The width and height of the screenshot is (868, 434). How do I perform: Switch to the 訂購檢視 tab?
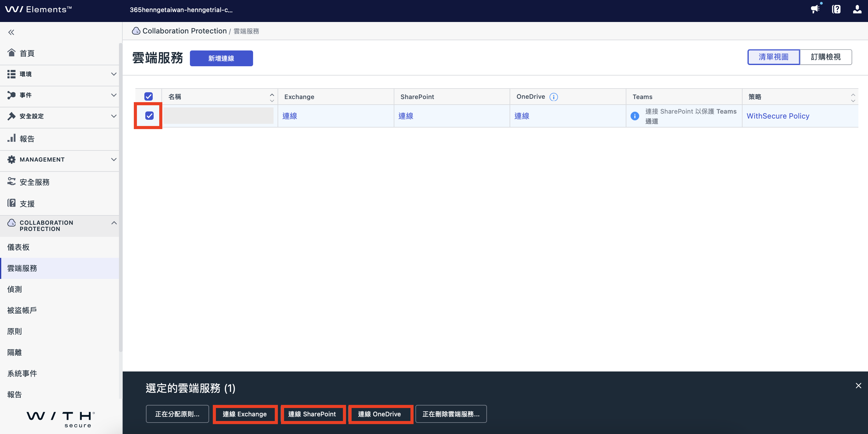coord(826,57)
